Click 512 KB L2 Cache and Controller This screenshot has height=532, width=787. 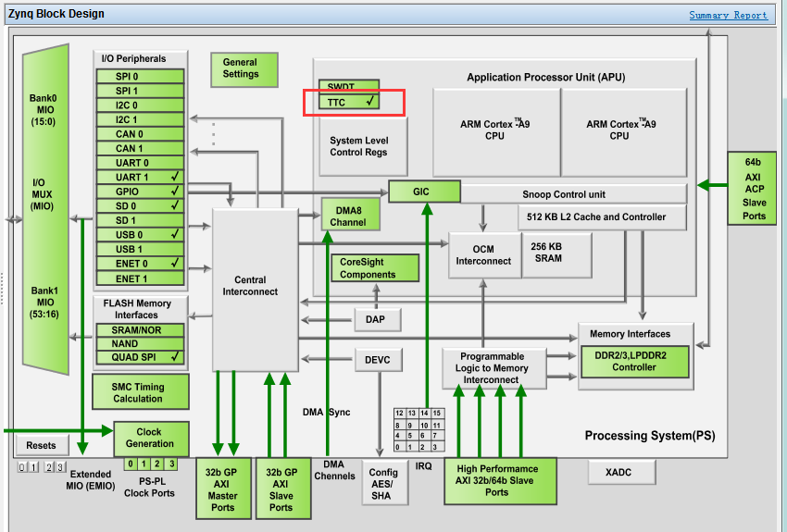(x=602, y=217)
